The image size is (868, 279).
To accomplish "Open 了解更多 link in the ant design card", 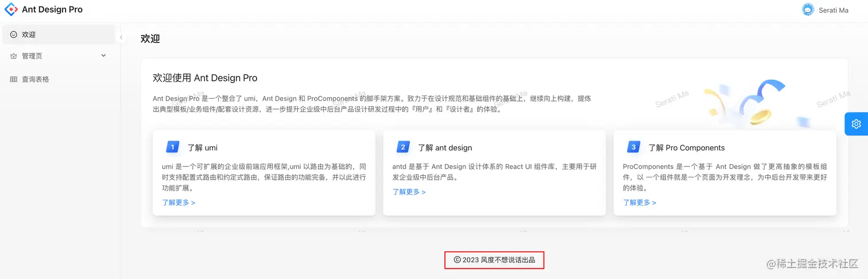I will [x=409, y=192].
